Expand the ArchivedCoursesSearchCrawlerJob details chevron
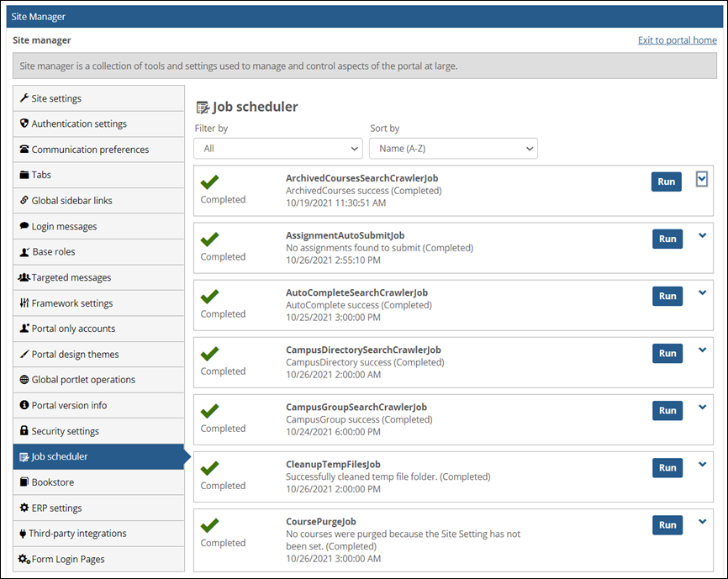 [x=702, y=179]
